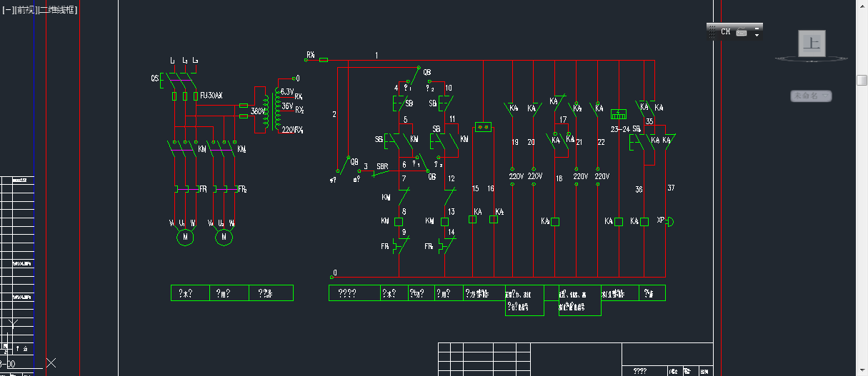Open the IME soft keyboard icon
Viewport: 868px width, 376px height.
click(x=742, y=31)
